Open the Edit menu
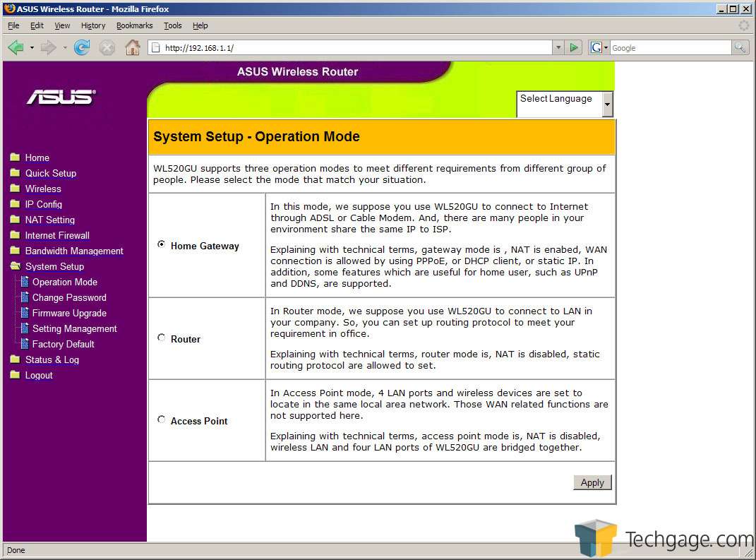 click(x=37, y=25)
